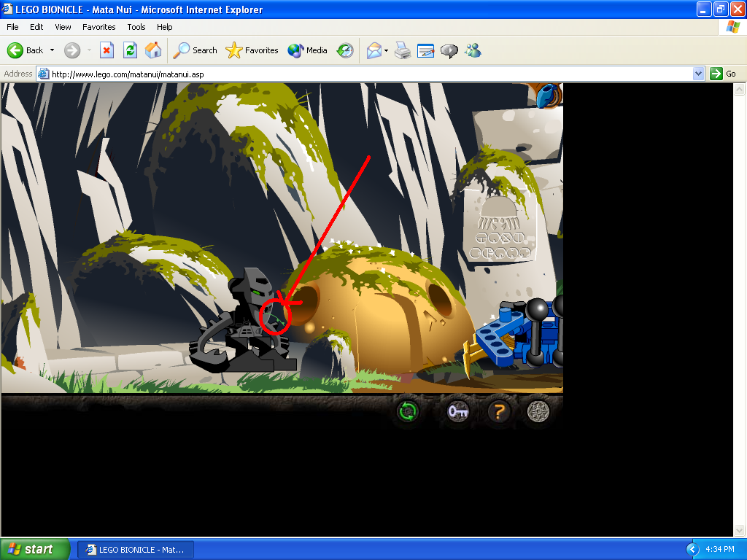
Task: Click the Stop loading icon
Action: pyautogui.click(x=107, y=50)
